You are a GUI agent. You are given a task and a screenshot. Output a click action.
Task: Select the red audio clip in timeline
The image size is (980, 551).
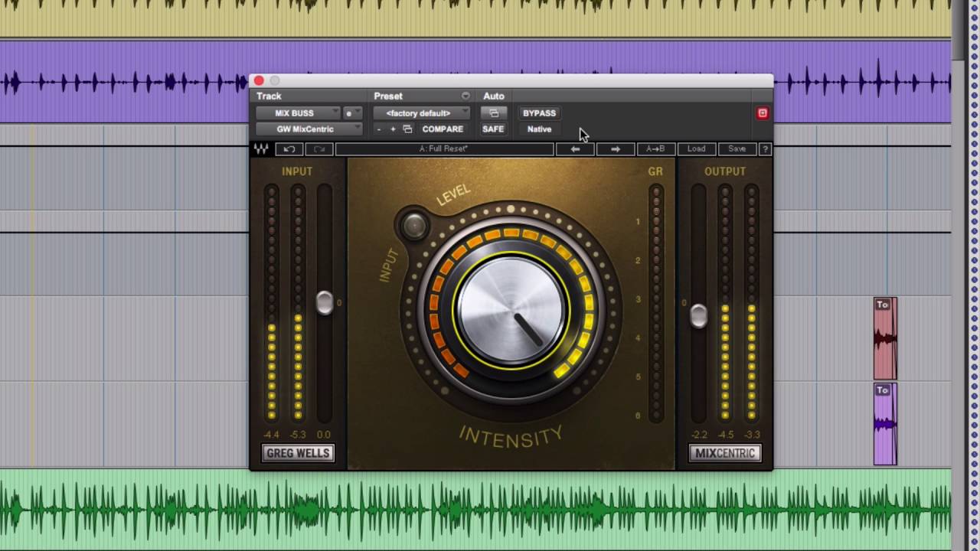[885, 339]
